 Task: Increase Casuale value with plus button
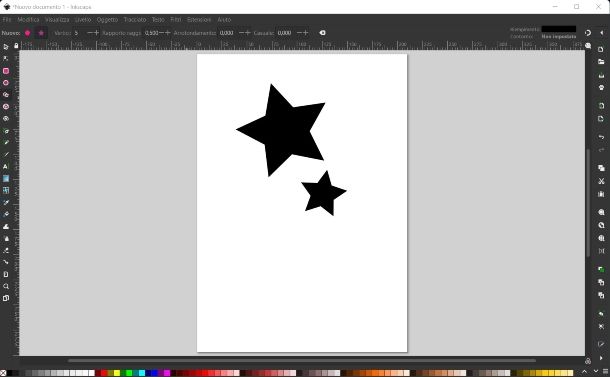point(306,33)
